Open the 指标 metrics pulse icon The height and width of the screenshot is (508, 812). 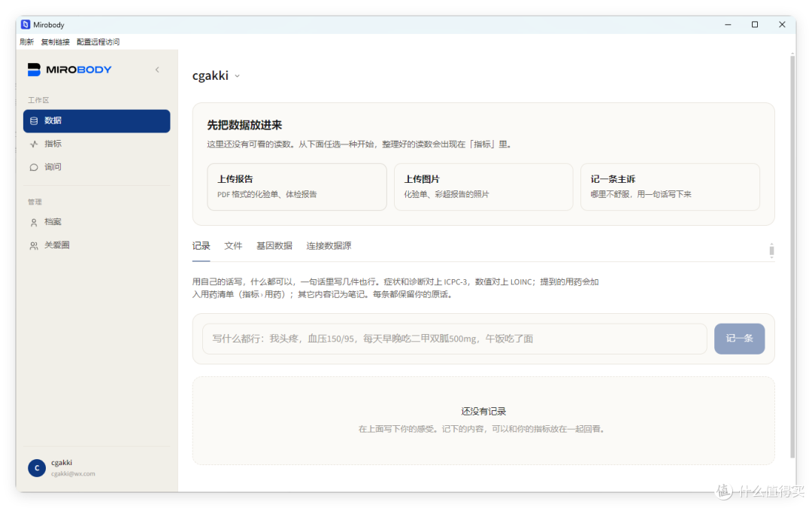click(x=34, y=144)
